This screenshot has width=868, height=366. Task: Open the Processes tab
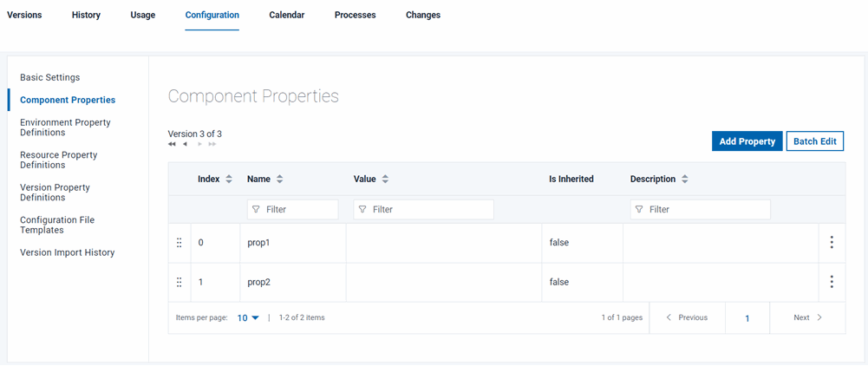point(355,15)
